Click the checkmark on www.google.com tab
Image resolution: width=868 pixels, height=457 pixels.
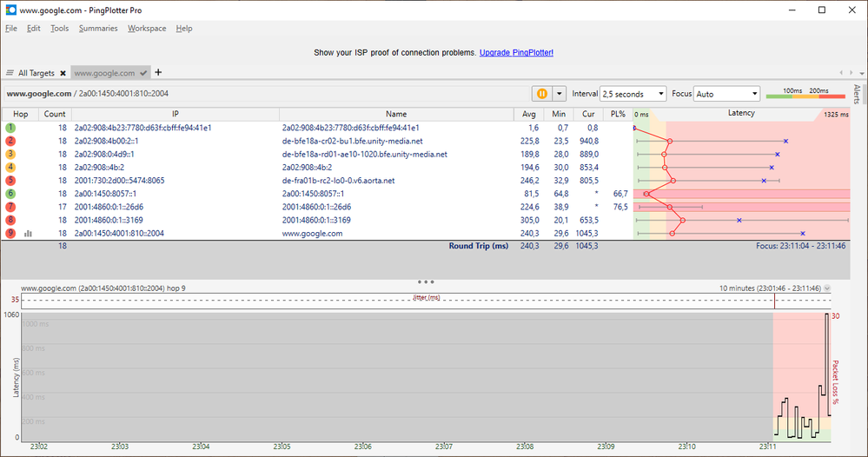[x=143, y=73]
